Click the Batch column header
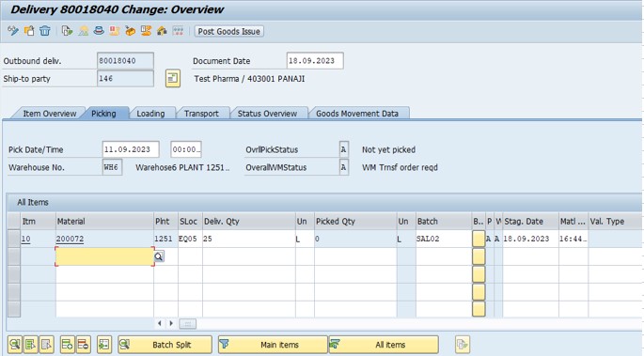 (444, 221)
